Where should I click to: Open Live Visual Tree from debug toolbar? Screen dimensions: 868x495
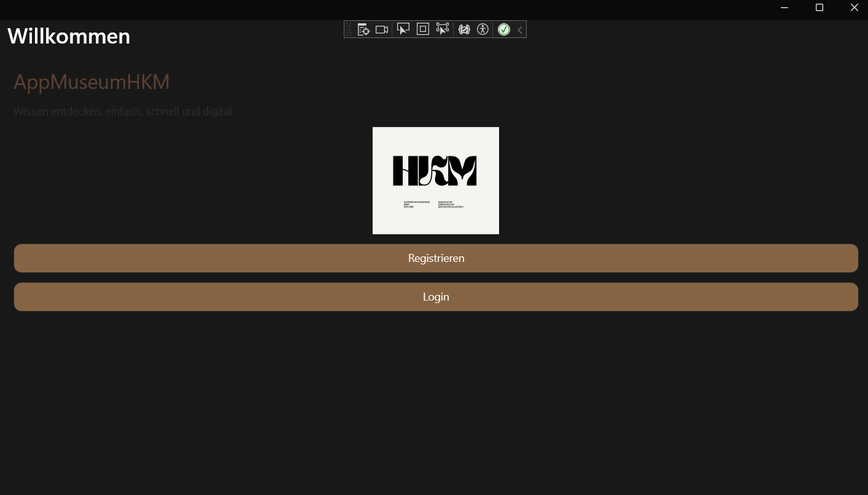(363, 29)
